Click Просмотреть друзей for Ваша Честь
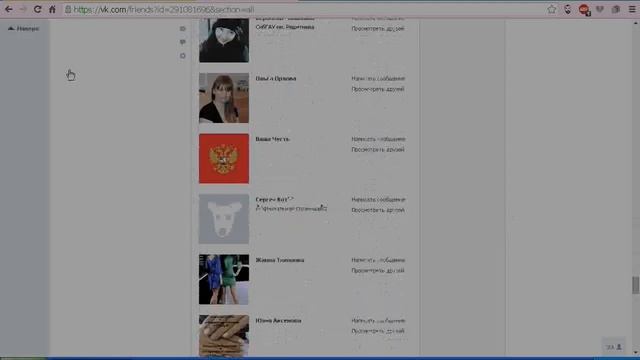Screen dimensions: 640x360 [378, 150]
